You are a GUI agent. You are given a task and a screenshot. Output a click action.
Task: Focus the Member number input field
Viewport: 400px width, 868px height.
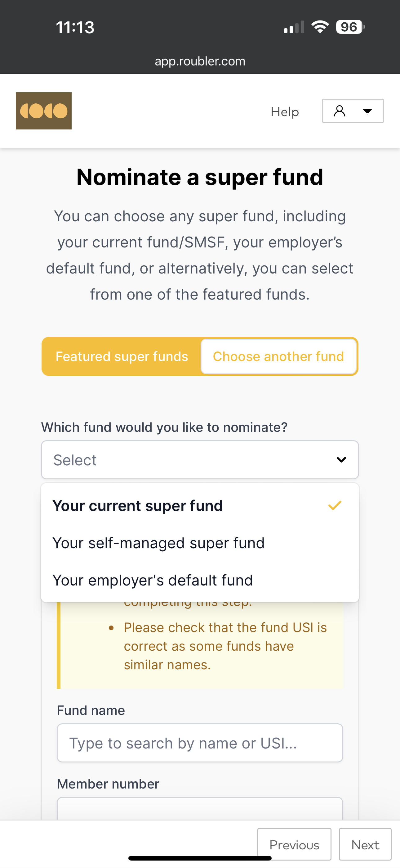[x=200, y=808]
